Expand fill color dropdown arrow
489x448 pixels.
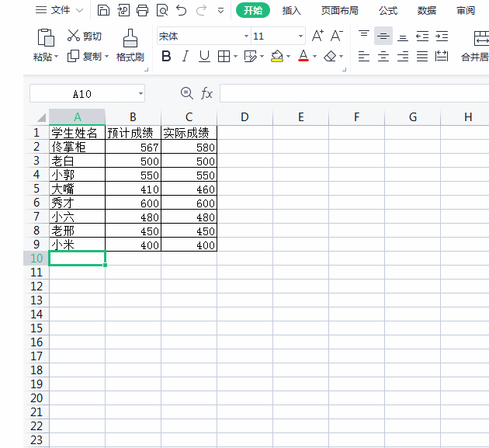288,57
